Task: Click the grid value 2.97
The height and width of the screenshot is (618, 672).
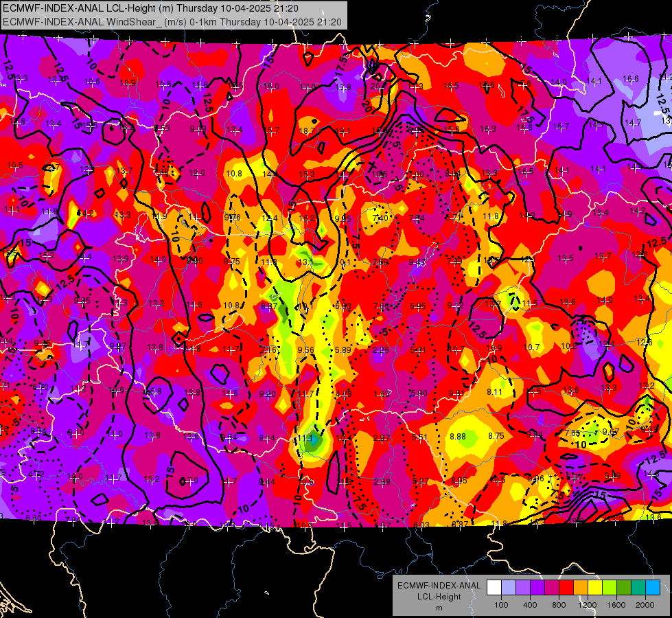Action: tap(382, 438)
